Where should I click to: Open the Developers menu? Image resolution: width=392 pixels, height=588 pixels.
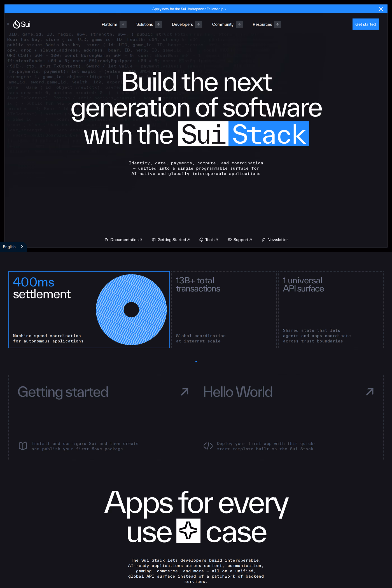point(182,24)
